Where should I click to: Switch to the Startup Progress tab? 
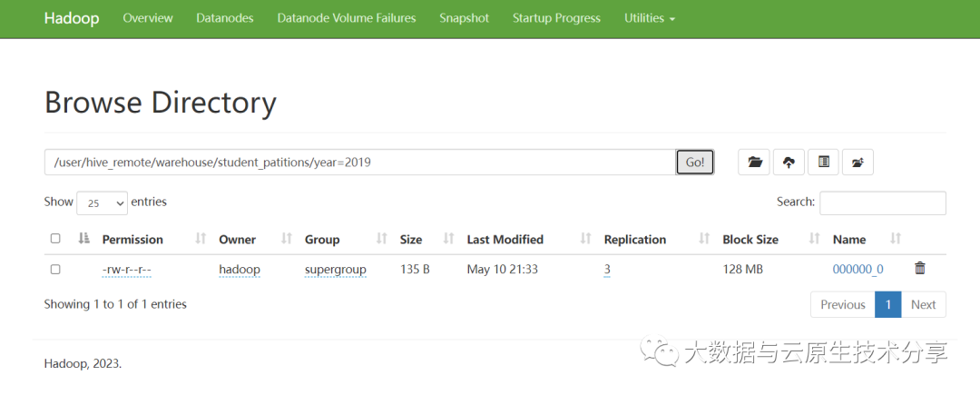click(x=556, y=18)
